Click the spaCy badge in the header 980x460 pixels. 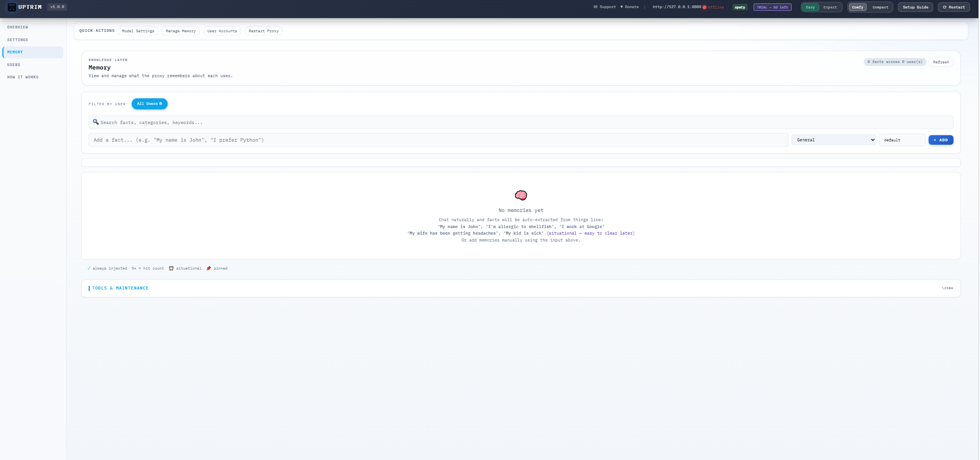739,7
